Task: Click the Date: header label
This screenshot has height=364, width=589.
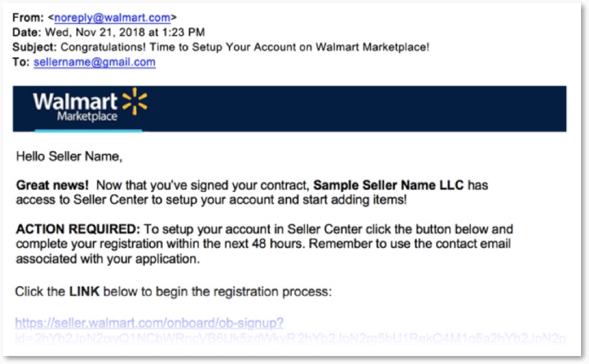Action: pos(26,32)
